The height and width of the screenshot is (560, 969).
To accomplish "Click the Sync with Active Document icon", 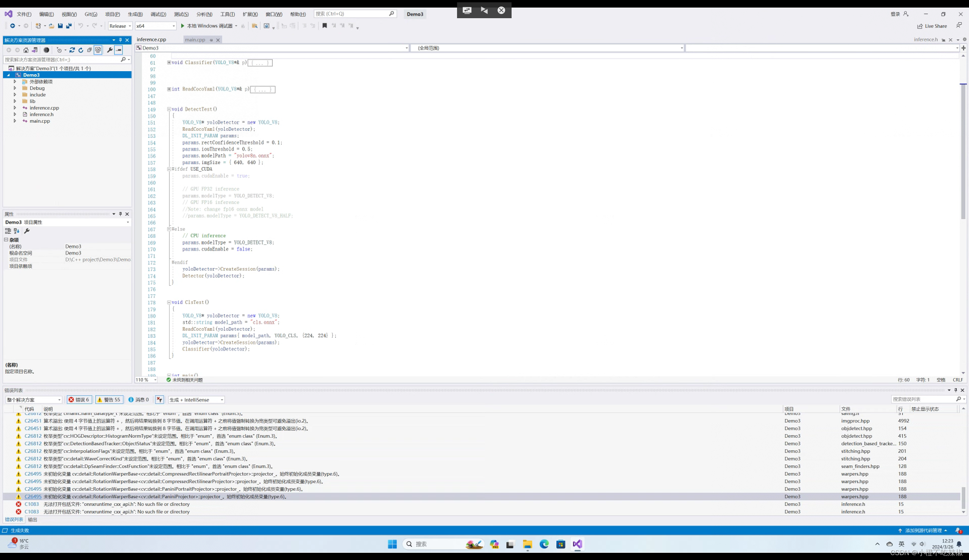I will tap(72, 50).
